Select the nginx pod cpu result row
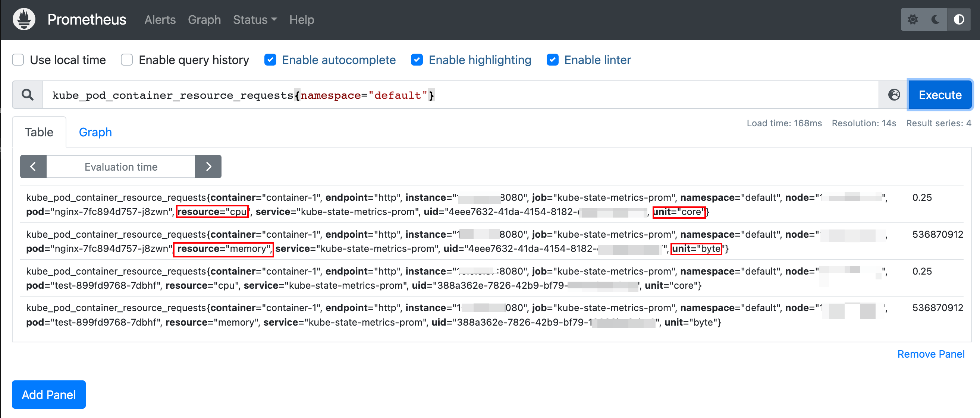This screenshot has width=980, height=418. click(x=491, y=205)
